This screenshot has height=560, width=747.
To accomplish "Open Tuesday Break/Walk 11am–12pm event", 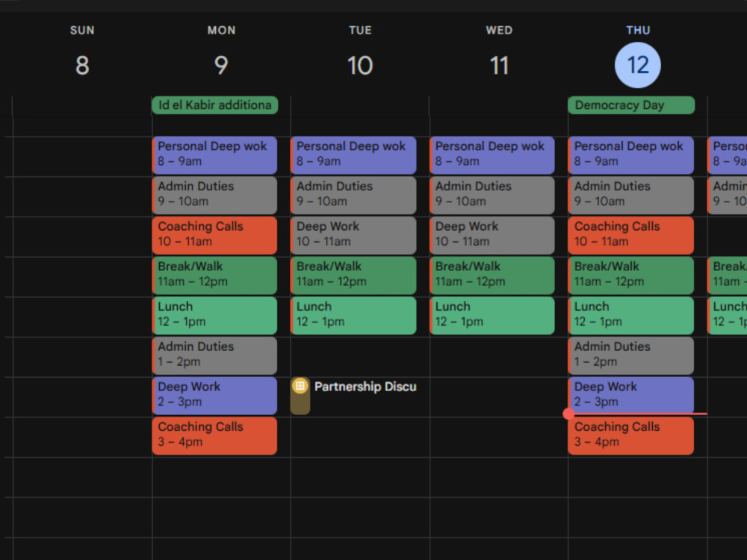I will coord(353,276).
